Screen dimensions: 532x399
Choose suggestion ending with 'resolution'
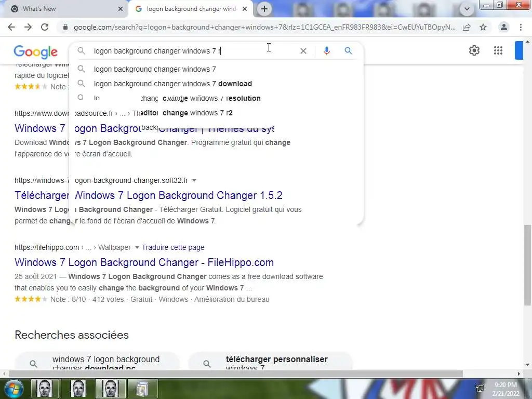(216, 98)
